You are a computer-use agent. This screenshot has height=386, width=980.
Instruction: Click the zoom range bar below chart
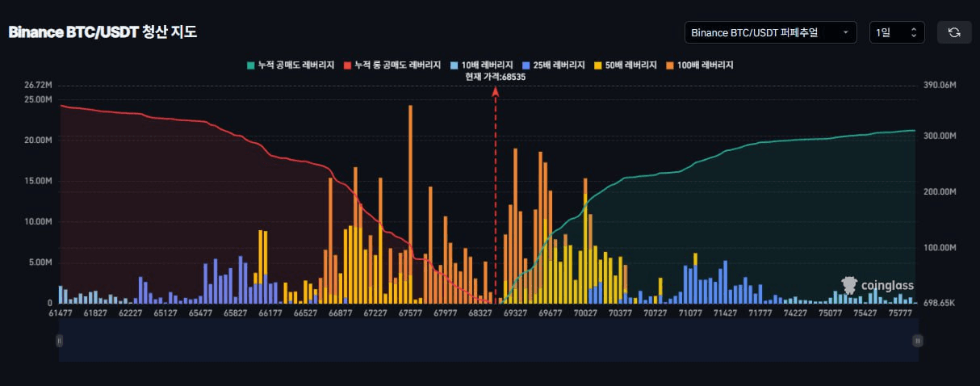tap(488, 342)
